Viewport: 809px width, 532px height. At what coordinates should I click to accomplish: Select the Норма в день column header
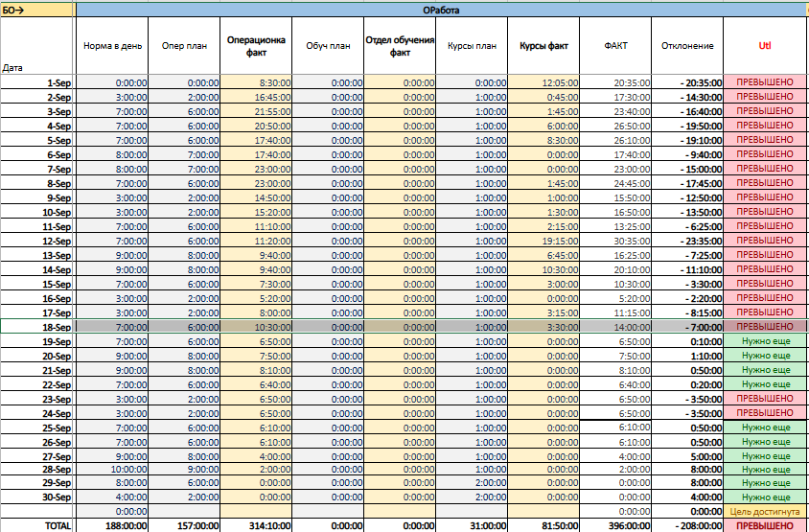[x=112, y=46]
